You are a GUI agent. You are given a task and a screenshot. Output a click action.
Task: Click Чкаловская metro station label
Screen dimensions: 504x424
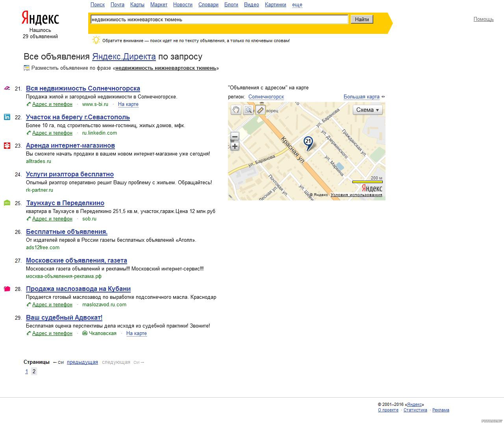pyautogui.click(x=103, y=333)
